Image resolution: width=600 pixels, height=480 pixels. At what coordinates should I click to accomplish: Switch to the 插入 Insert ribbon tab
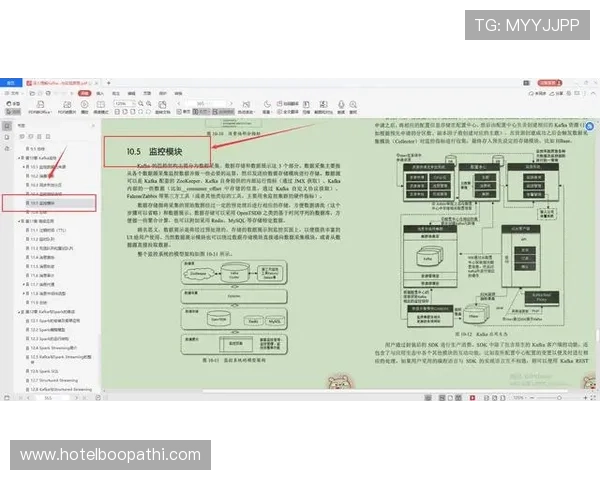tap(100, 93)
